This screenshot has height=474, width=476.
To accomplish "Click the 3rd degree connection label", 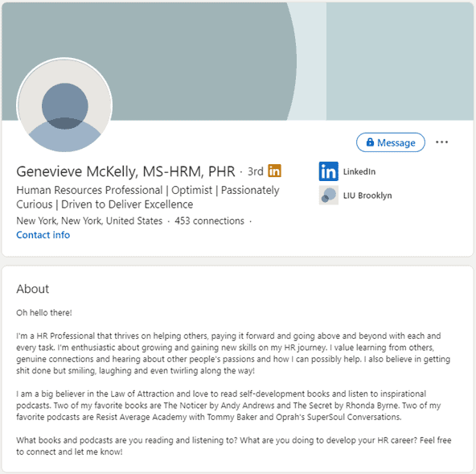I will click(256, 171).
